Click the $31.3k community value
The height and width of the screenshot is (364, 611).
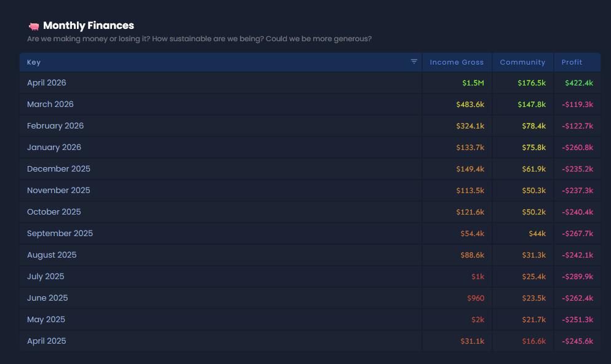coord(534,255)
